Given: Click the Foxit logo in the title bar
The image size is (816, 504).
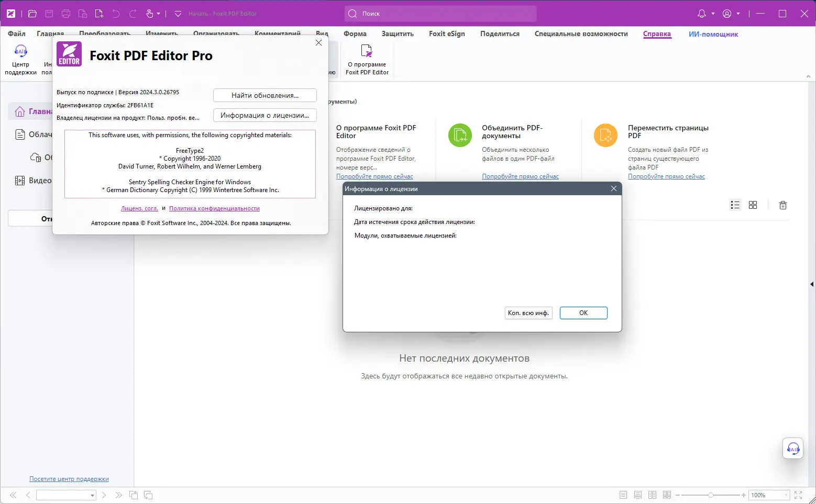Looking at the screenshot, I should tap(10, 14).
